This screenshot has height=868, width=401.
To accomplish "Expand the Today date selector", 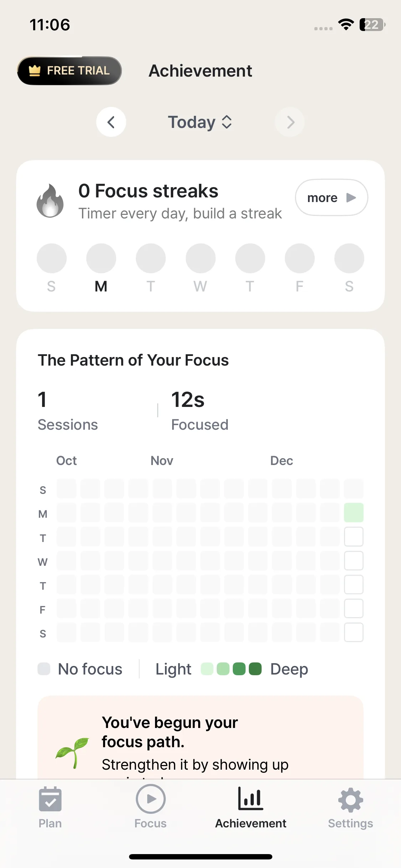I will coord(200,122).
